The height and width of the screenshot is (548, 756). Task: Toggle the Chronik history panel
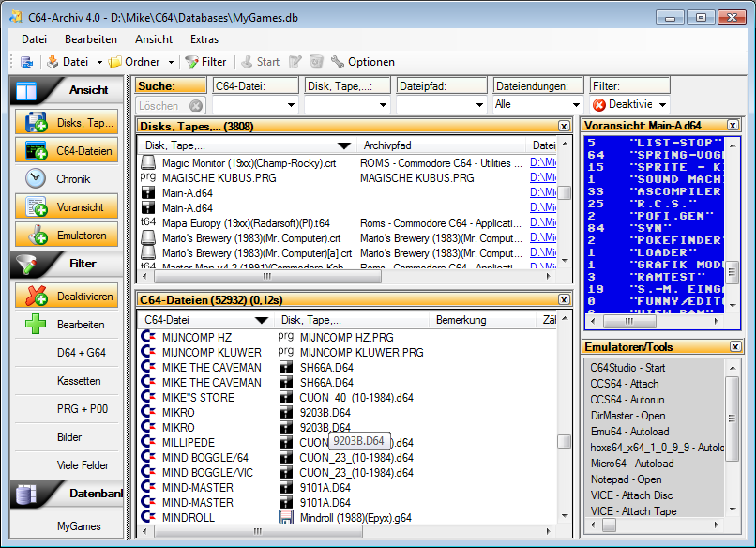(x=67, y=179)
